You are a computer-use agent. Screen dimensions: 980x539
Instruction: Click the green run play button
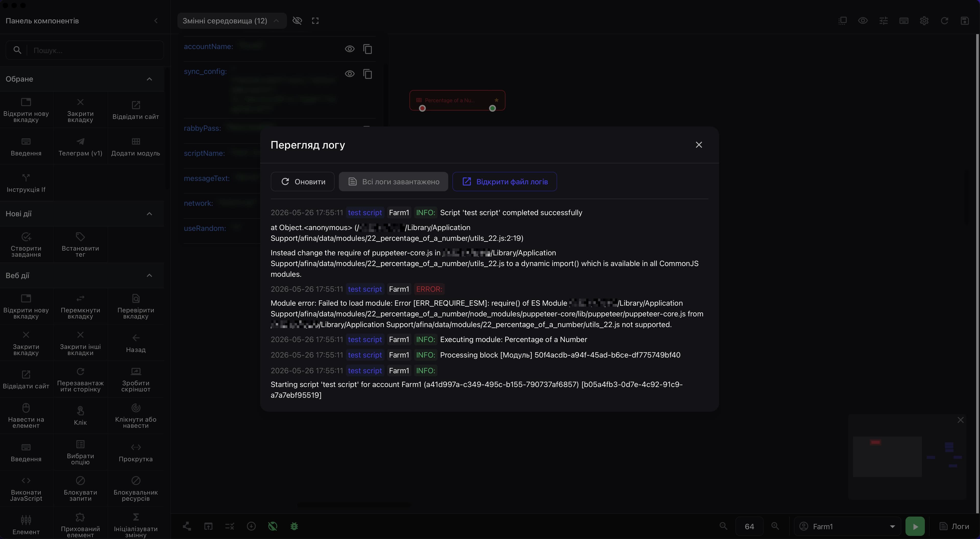pos(915,527)
